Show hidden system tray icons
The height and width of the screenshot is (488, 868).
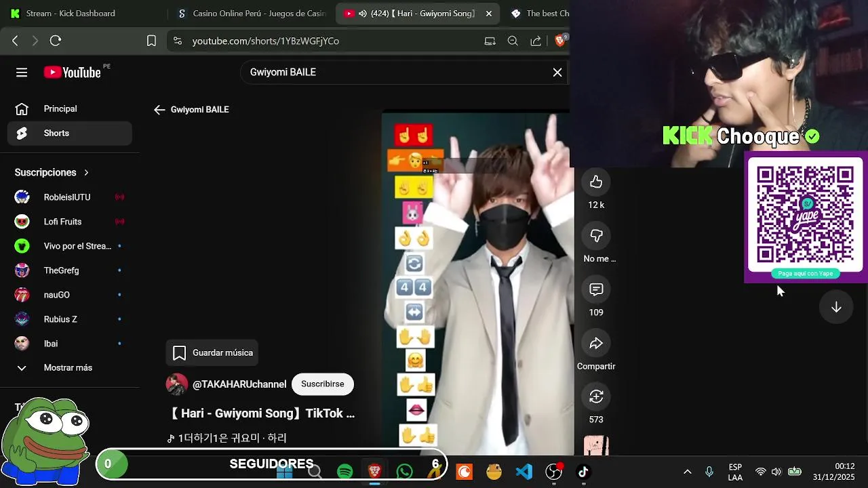point(687,472)
